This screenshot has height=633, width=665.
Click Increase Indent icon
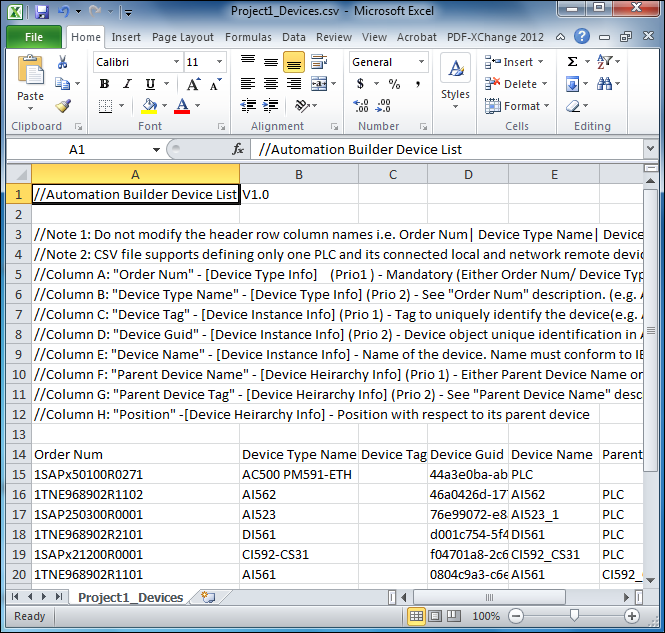(x=271, y=106)
